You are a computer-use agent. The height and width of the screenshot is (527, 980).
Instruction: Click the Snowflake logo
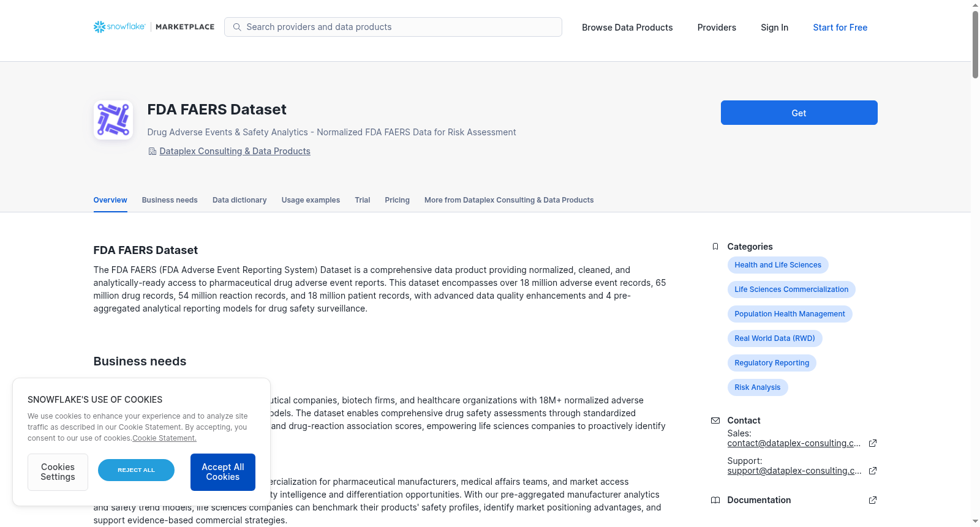(119, 27)
